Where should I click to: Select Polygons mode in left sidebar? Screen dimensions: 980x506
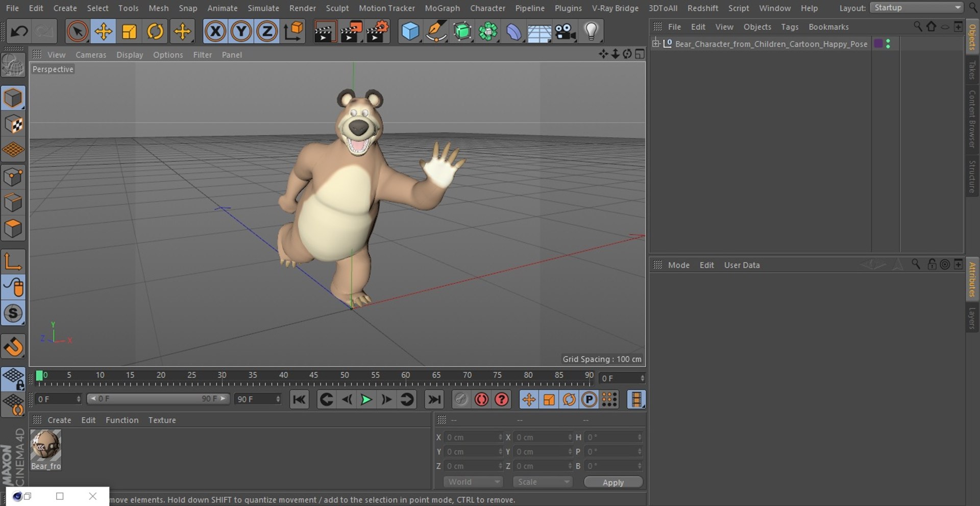(13, 228)
